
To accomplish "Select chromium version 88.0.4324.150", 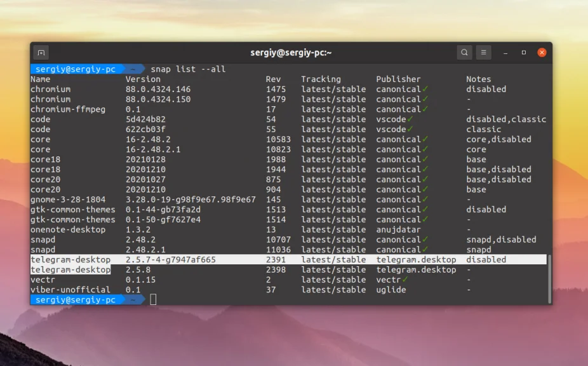I will pyautogui.click(x=156, y=98).
